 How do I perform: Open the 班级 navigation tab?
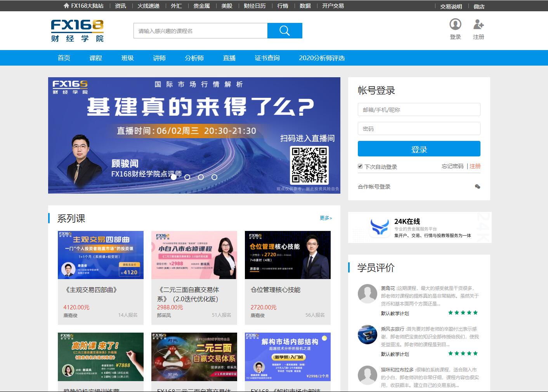128,58
